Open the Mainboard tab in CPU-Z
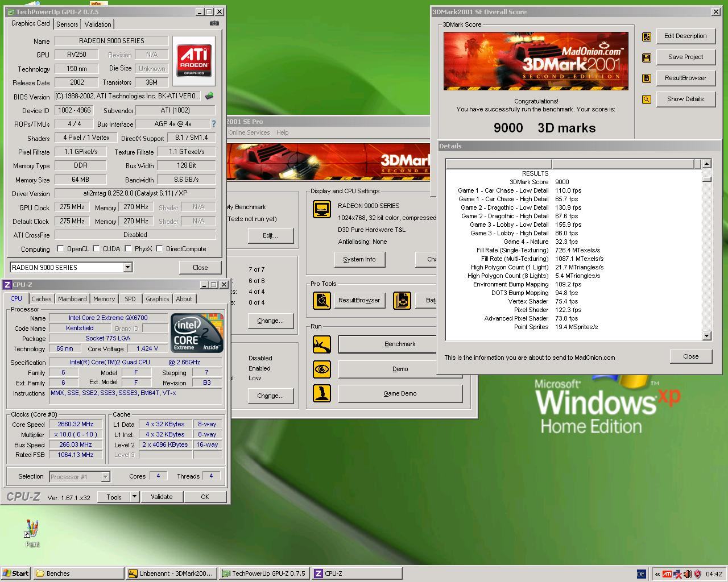The width and height of the screenshot is (728, 582). (72, 299)
